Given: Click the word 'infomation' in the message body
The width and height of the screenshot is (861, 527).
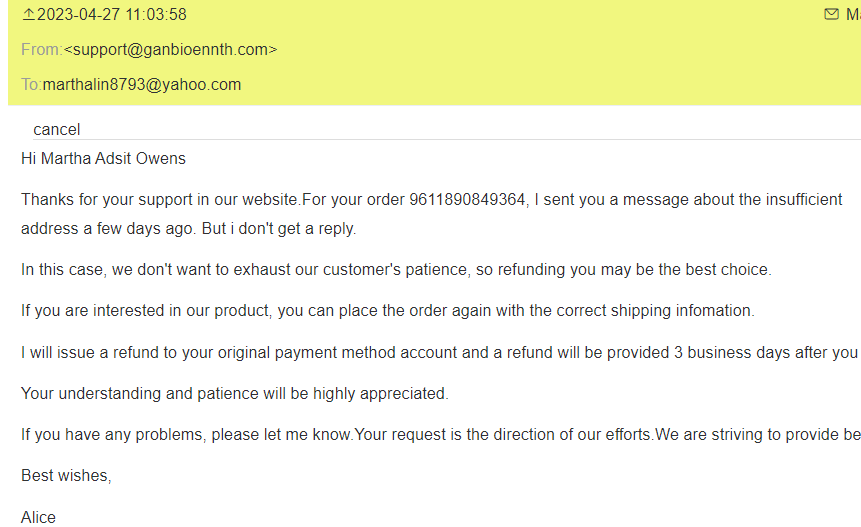Looking at the screenshot, I should coord(714,311).
